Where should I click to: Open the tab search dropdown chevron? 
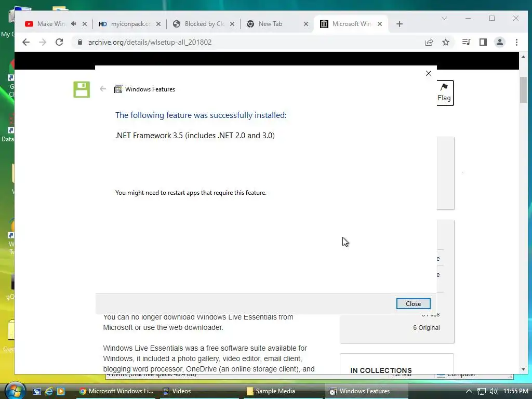(444, 18)
